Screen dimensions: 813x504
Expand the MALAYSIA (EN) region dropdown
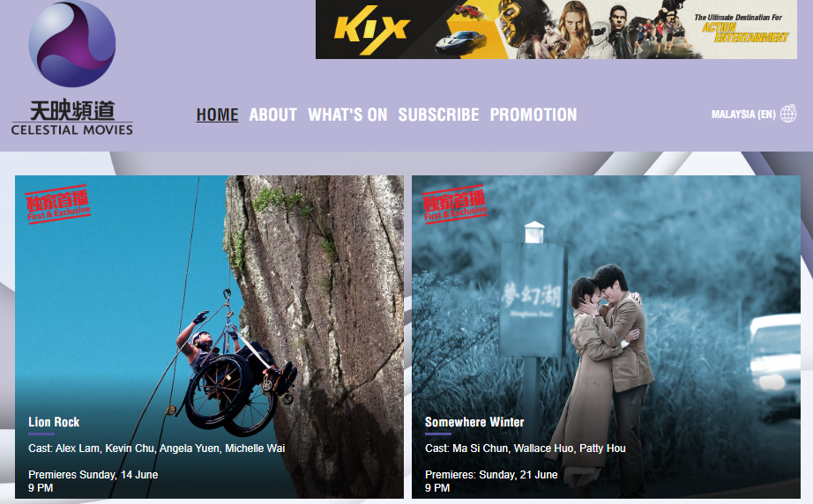click(743, 115)
